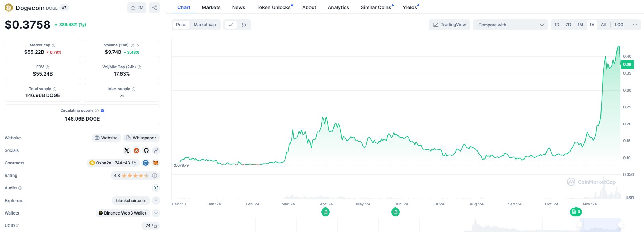Open the X (Twitter) social link
The height and width of the screenshot is (233, 644).
pyautogui.click(x=127, y=150)
